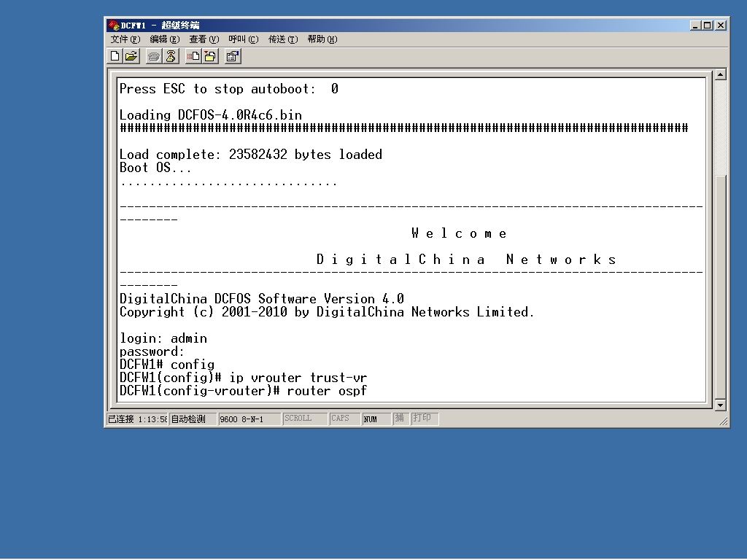Click the 'Software Version 4.0' line
This screenshot has height=560, width=747.
coord(262,299)
